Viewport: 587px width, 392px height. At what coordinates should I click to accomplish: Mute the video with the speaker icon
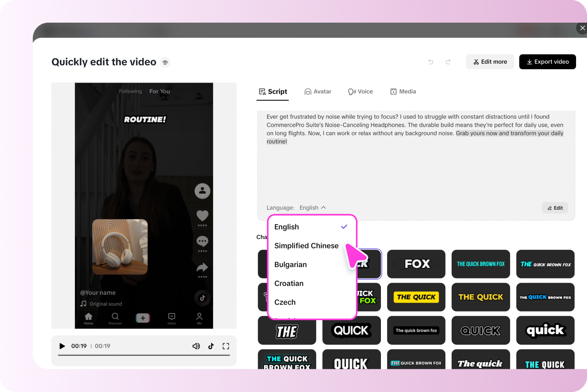click(196, 346)
